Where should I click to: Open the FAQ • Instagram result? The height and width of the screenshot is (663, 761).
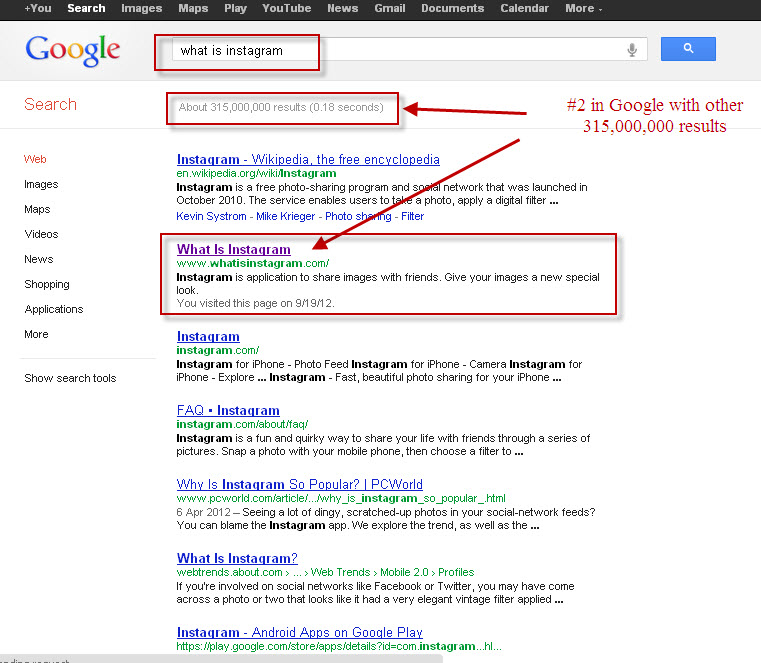pos(228,411)
